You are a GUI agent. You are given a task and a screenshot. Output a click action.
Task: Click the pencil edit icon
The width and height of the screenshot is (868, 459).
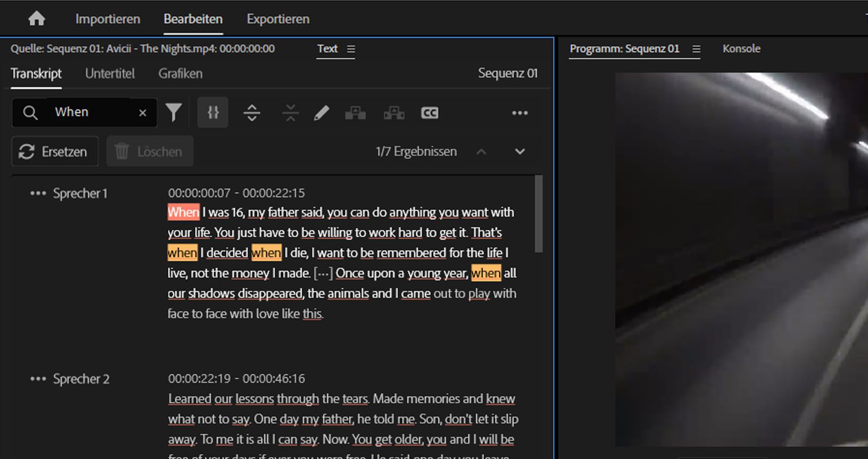pos(322,113)
